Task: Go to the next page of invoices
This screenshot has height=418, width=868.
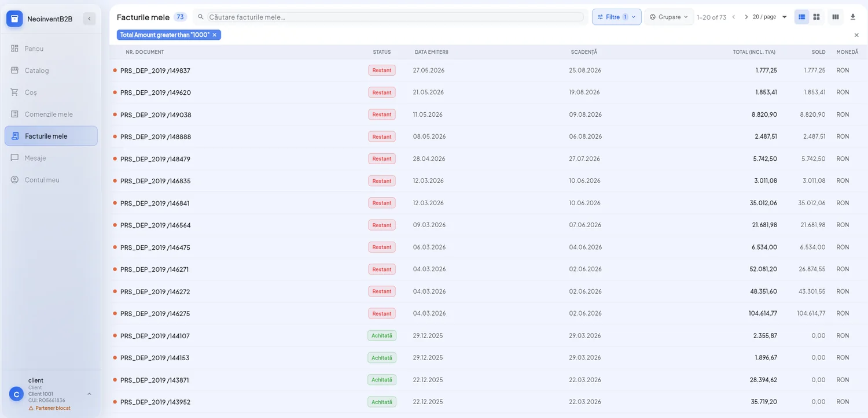Action: point(746,17)
